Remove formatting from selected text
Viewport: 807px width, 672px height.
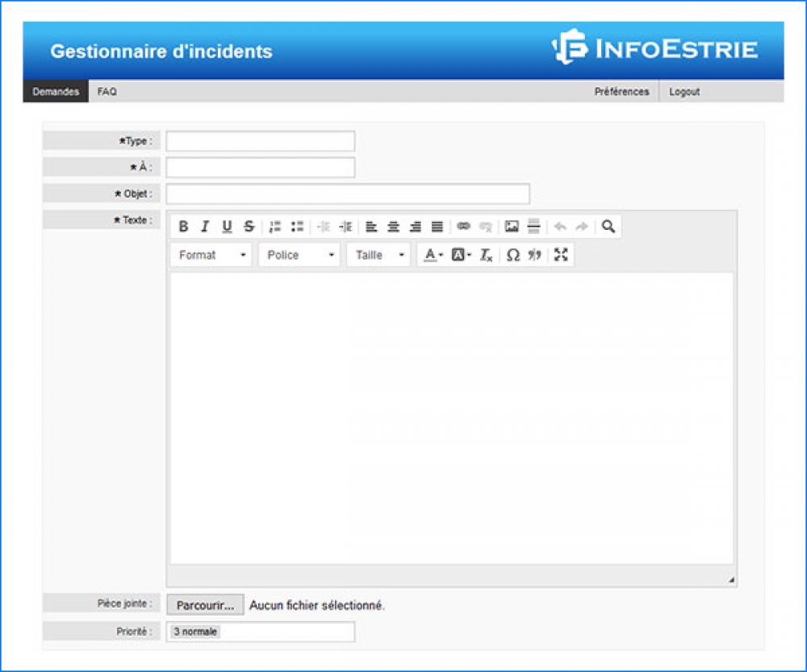coord(486,255)
